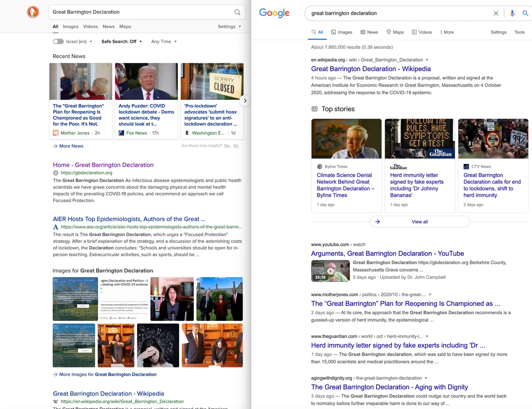
Task: Switch to Google News tab
Action: (x=369, y=32)
